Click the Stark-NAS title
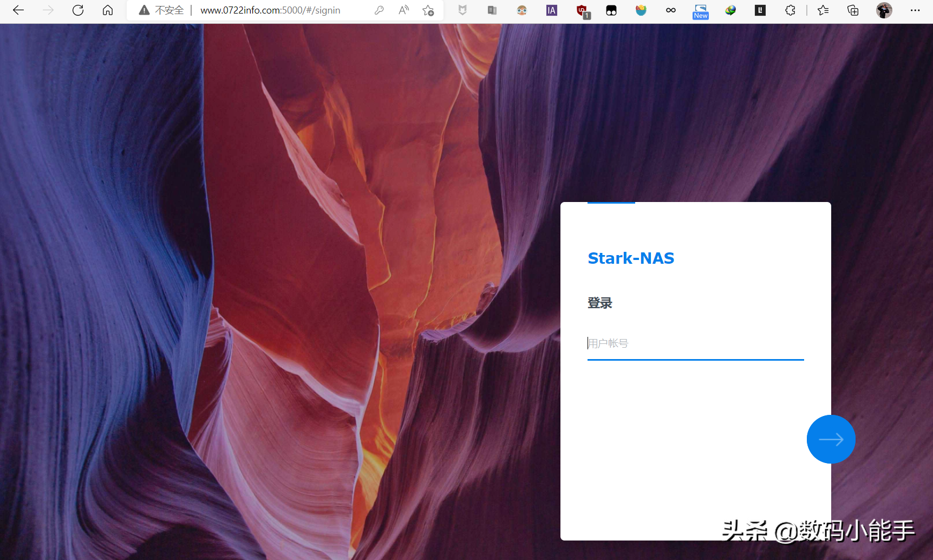This screenshot has width=933, height=560. click(631, 258)
